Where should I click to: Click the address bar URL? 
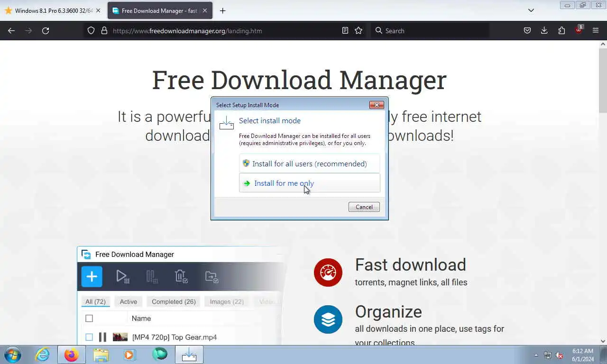tap(187, 31)
